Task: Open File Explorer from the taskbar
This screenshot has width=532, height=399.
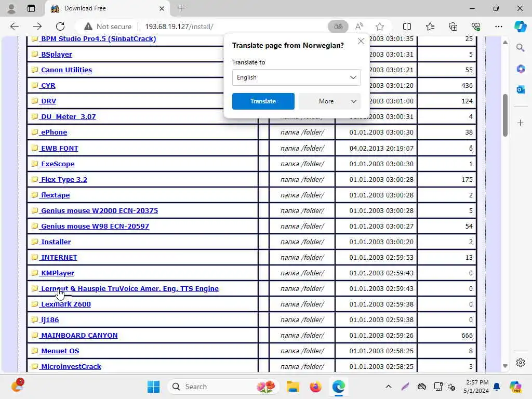Action: pyautogui.click(x=292, y=387)
